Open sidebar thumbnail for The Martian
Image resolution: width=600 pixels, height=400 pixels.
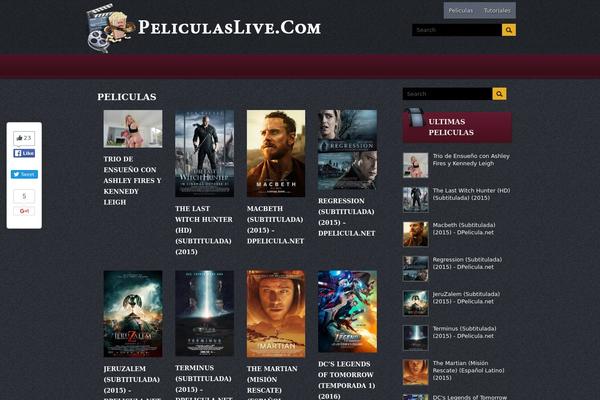pos(416,372)
